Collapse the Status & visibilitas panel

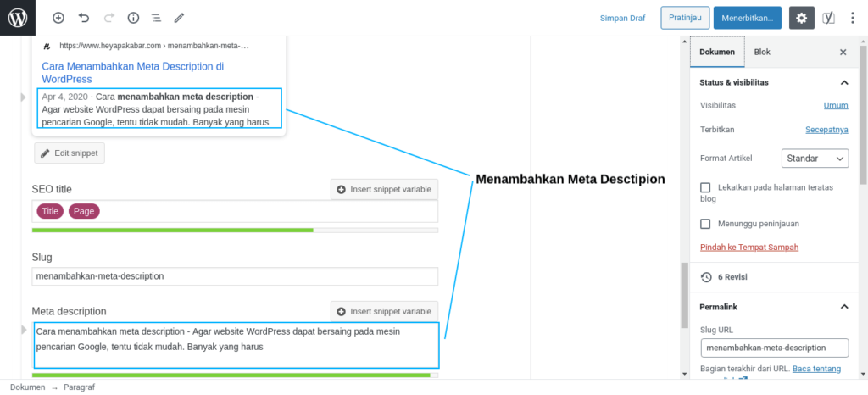pos(775,82)
